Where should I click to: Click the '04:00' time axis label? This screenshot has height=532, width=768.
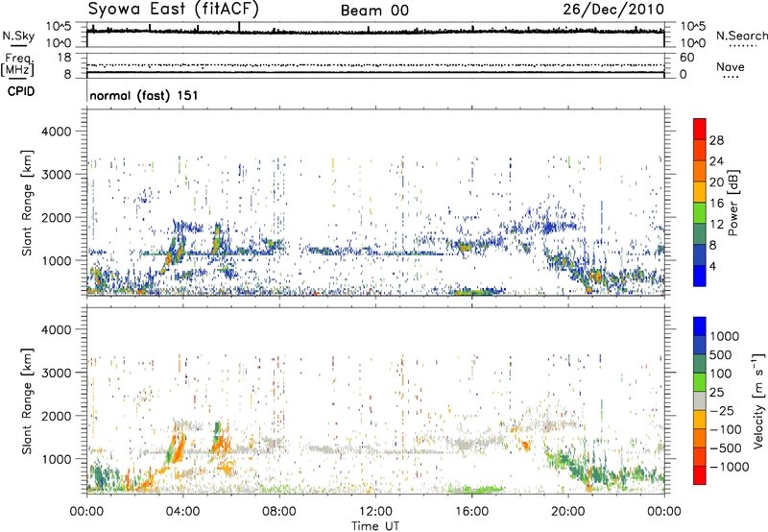pyautogui.click(x=182, y=512)
